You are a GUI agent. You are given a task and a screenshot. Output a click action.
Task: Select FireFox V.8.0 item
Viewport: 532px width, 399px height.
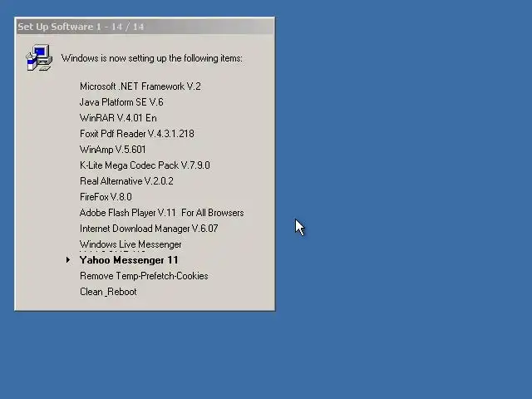106,197
